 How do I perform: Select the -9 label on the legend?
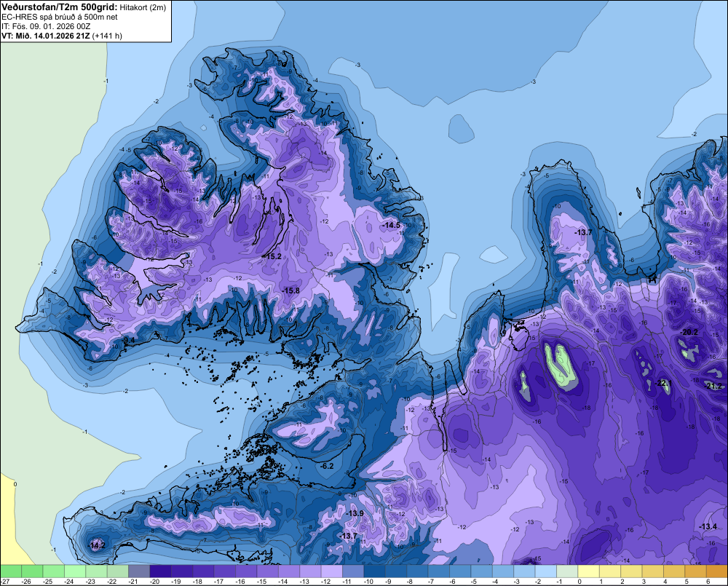(389, 582)
